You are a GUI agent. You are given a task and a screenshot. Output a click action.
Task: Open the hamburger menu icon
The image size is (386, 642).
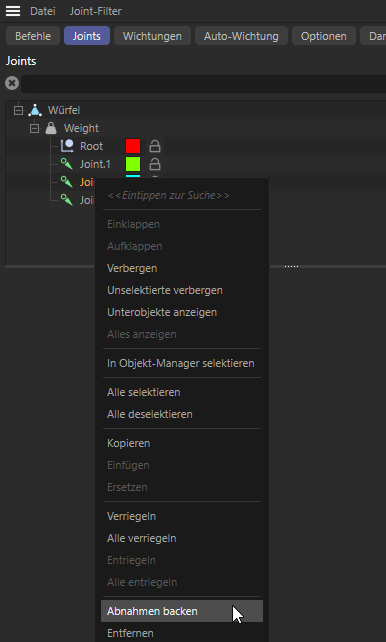click(x=13, y=11)
